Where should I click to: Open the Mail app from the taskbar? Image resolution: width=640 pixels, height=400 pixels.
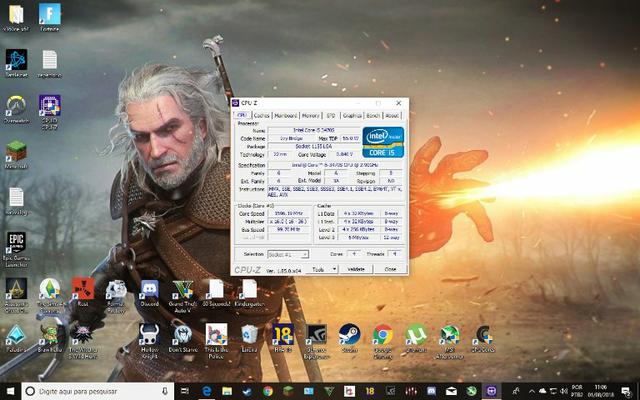(451, 391)
